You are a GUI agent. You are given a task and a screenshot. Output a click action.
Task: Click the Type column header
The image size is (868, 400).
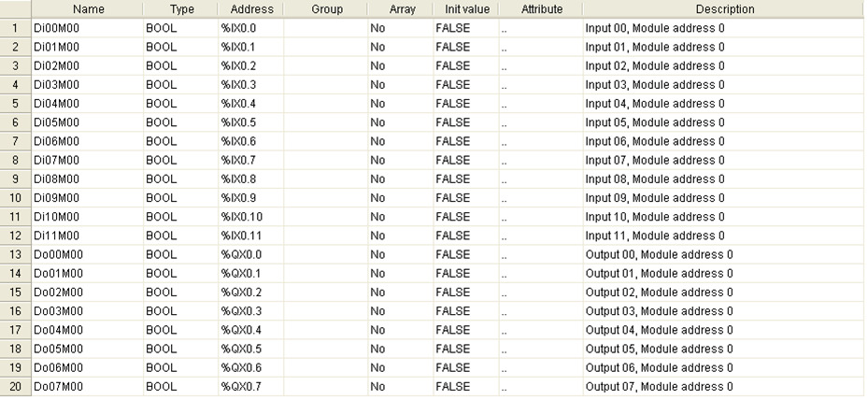[x=181, y=8]
